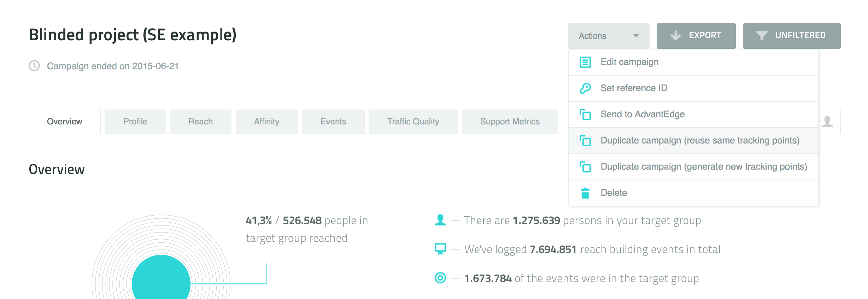Go to the Affinity tab
Screen dimensions: 868x299
point(267,122)
